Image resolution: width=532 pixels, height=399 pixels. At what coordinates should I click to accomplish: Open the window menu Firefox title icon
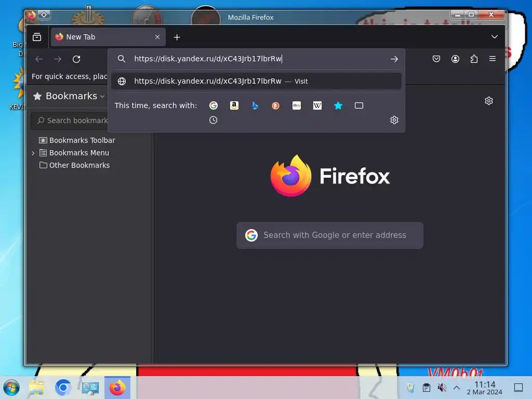pos(32,15)
